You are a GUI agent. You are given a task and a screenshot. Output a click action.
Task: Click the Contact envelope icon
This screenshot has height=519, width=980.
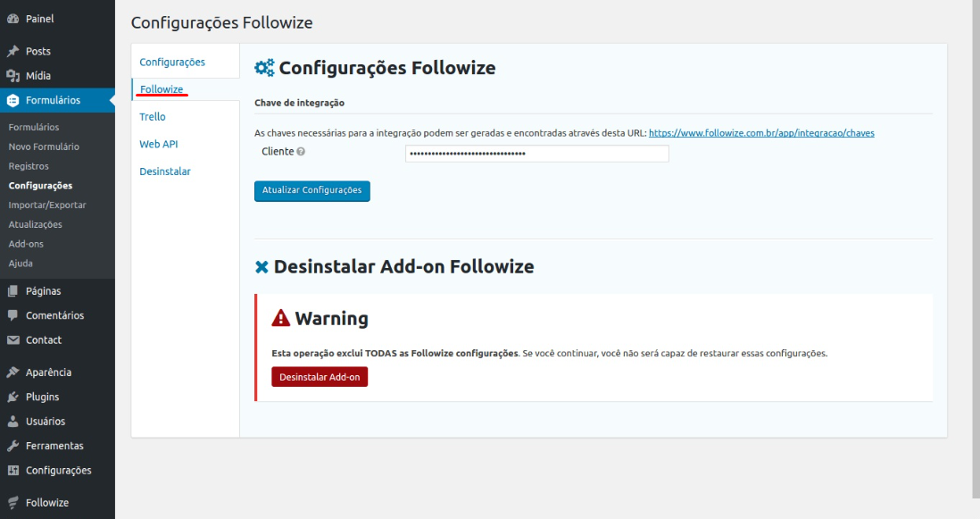(12, 340)
